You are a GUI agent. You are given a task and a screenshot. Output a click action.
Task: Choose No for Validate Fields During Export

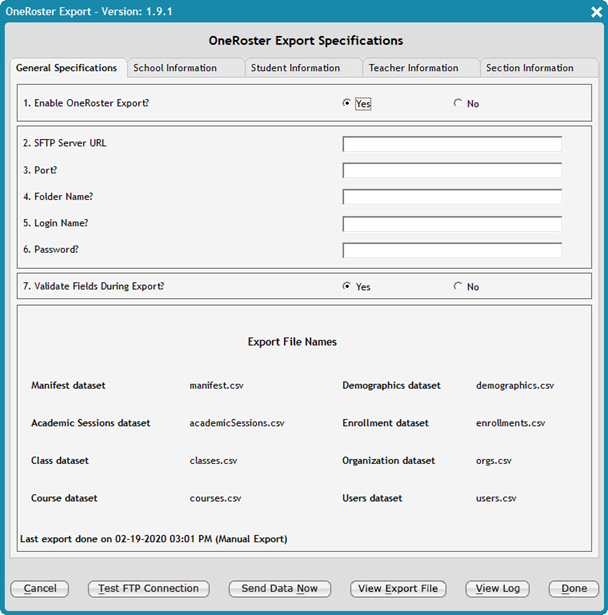click(x=458, y=286)
